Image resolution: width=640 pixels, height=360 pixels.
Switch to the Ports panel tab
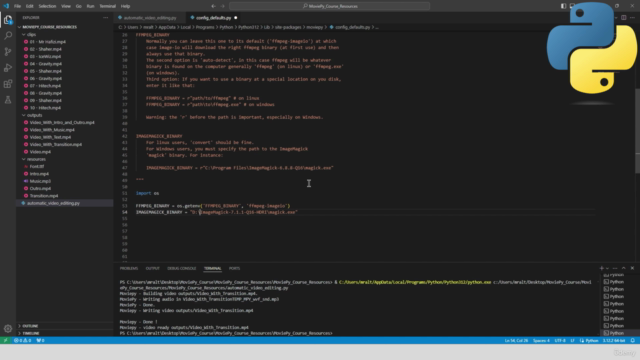(234, 268)
